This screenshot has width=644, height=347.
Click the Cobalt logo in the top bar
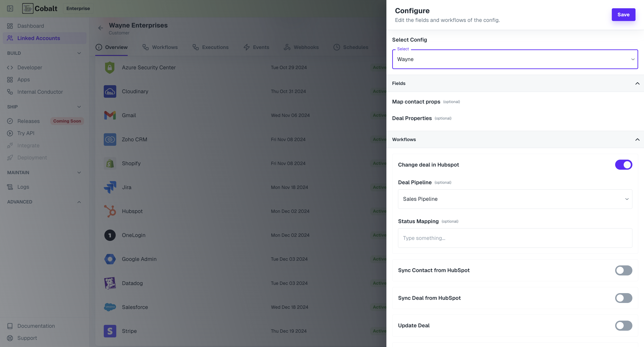(x=40, y=8)
